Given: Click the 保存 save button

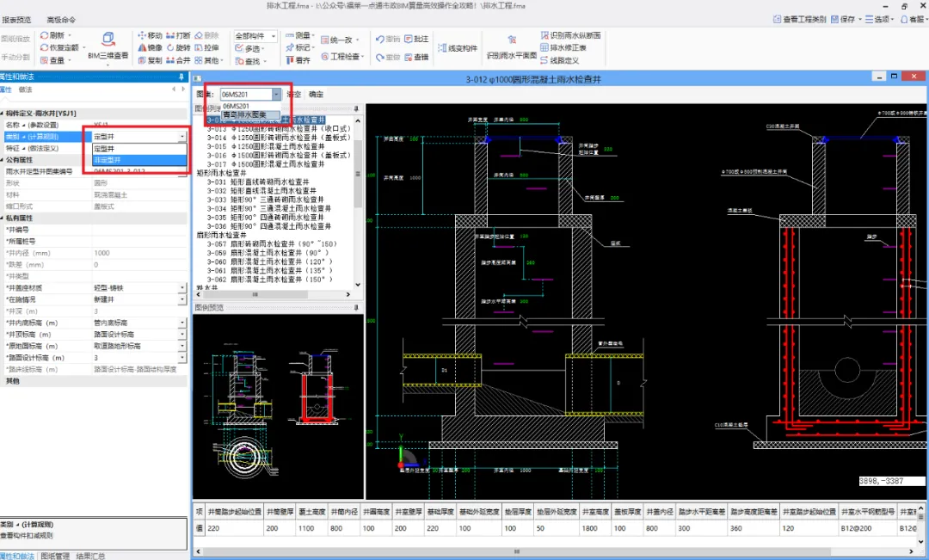Looking at the screenshot, I should click(x=843, y=19).
